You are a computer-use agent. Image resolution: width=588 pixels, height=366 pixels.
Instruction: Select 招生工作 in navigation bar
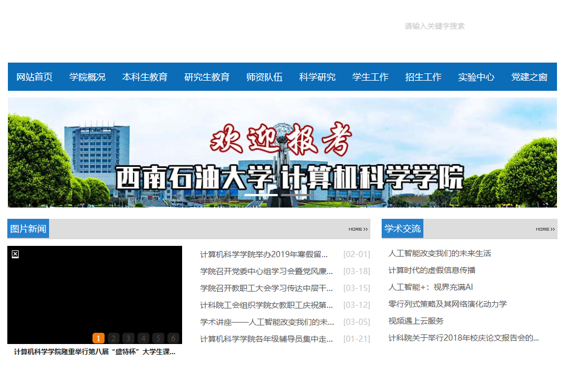(x=423, y=77)
